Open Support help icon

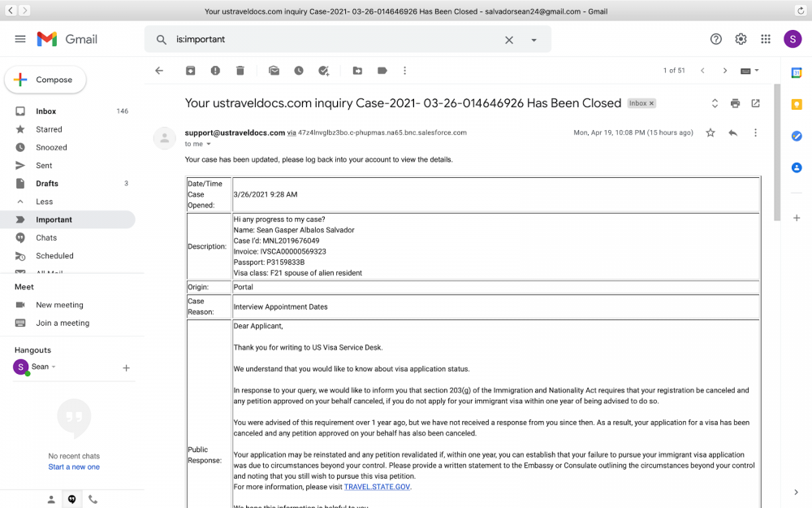pos(715,39)
